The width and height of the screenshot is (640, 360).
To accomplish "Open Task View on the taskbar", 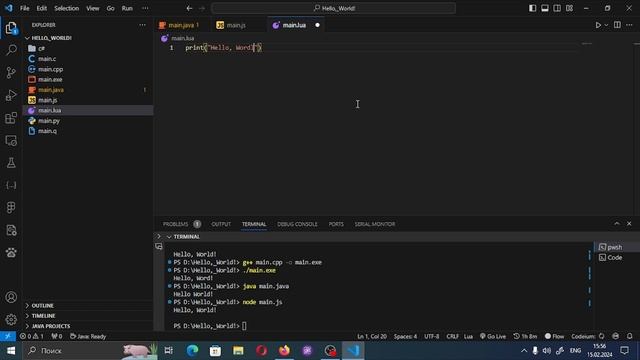I will tap(169, 351).
